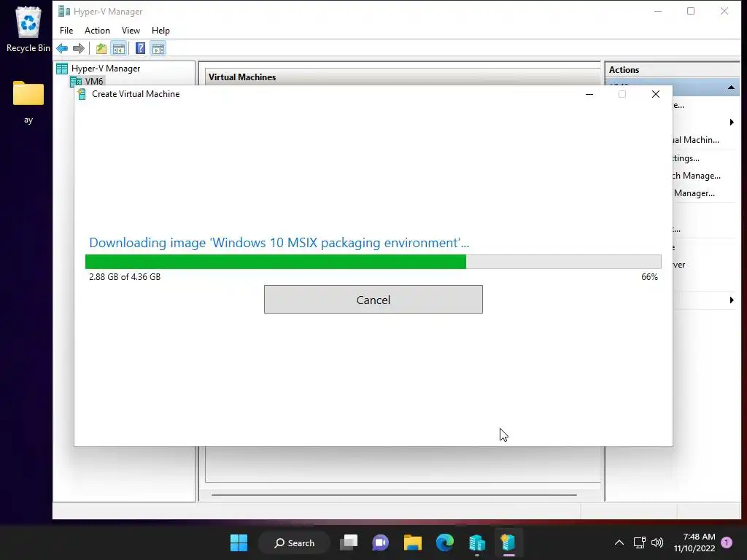Open Task View from the taskbar
The height and width of the screenshot is (560, 747).
(348, 542)
